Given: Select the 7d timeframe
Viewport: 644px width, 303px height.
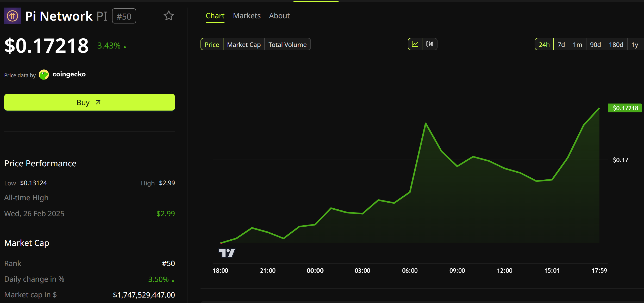Looking at the screenshot, I should (x=561, y=44).
